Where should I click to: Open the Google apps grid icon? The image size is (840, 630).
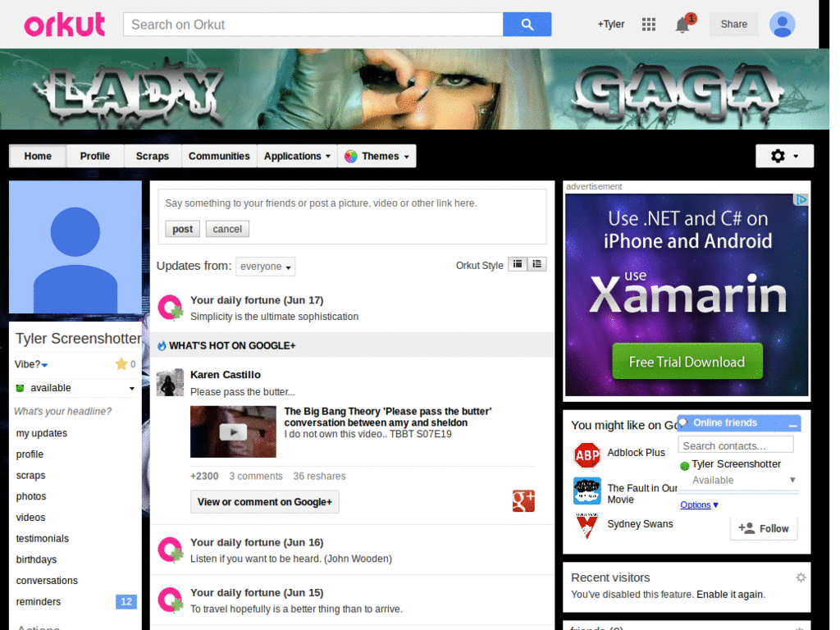tap(649, 24)
